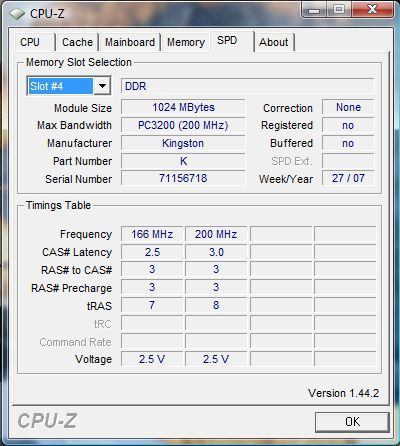Click the Max Bandwidth label
400x446 pixels.
(x=74, y=125)
